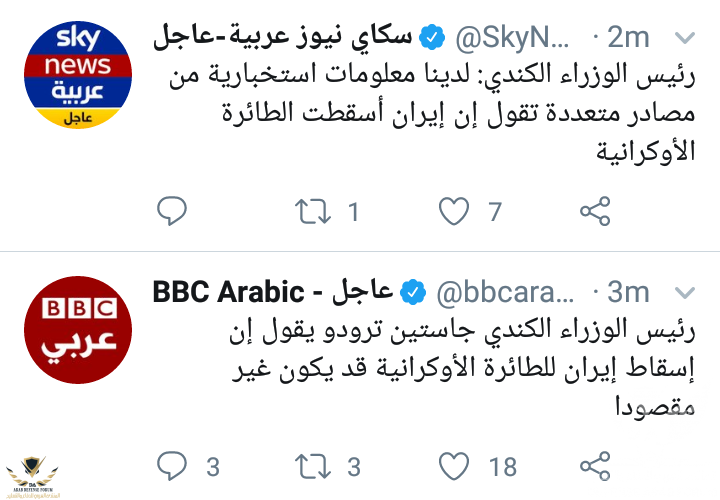This screenshot has width=720, height=500.
Task: Share the Sky News Arabia tweet
Action: (596, 211)
